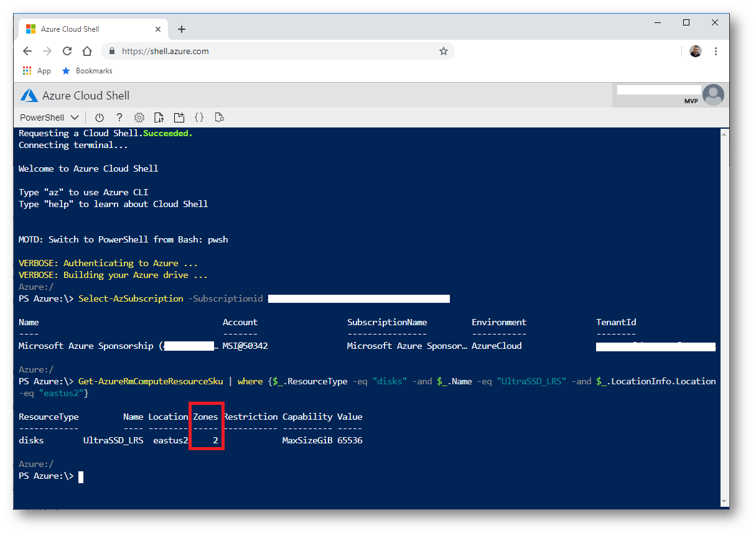Click the 'Select-AzSubscription' command text
Image resolution: width=756 pixels, height=536 pixels.
[x=131, y=298]
